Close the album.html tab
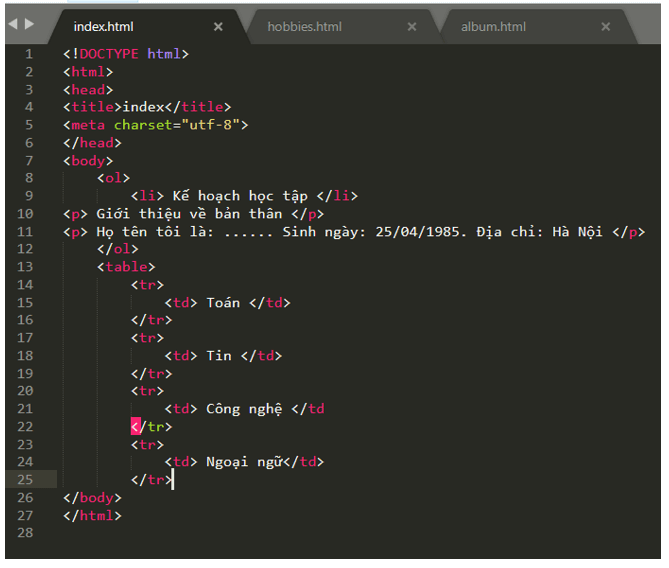The width and height of the screenshot is (669, 568). click(605, 27)
